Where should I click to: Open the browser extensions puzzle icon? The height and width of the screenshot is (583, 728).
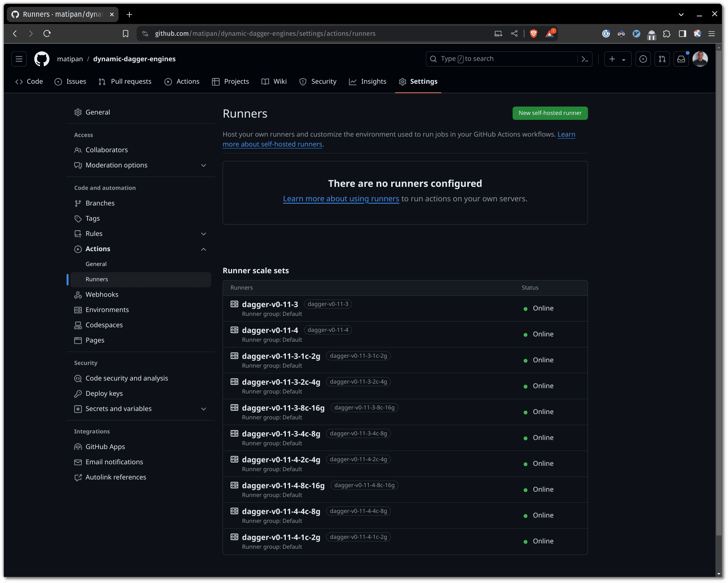coord(667,33)
